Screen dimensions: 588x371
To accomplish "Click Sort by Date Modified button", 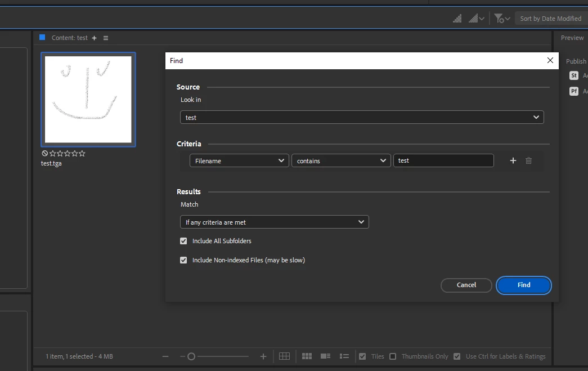I will pos(550,19).
